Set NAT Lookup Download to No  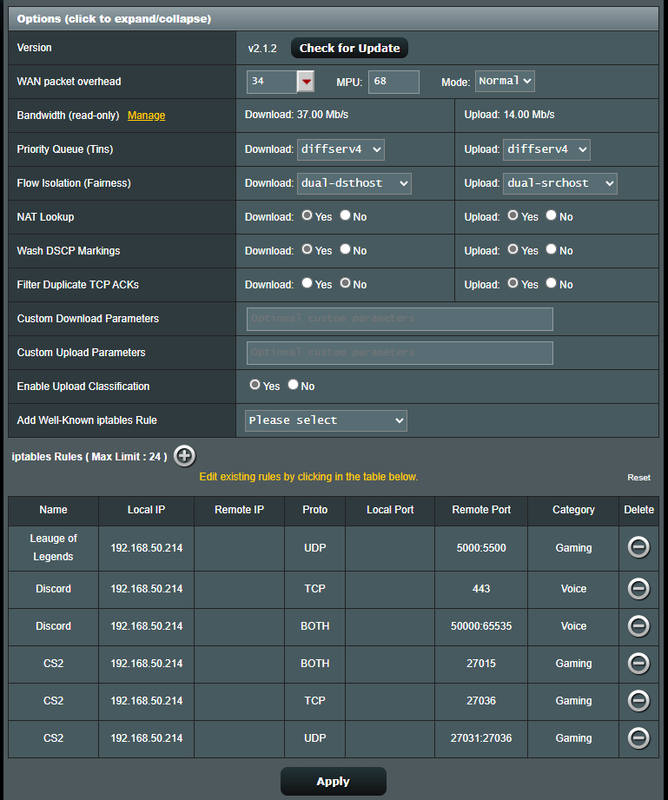[345, 216]
